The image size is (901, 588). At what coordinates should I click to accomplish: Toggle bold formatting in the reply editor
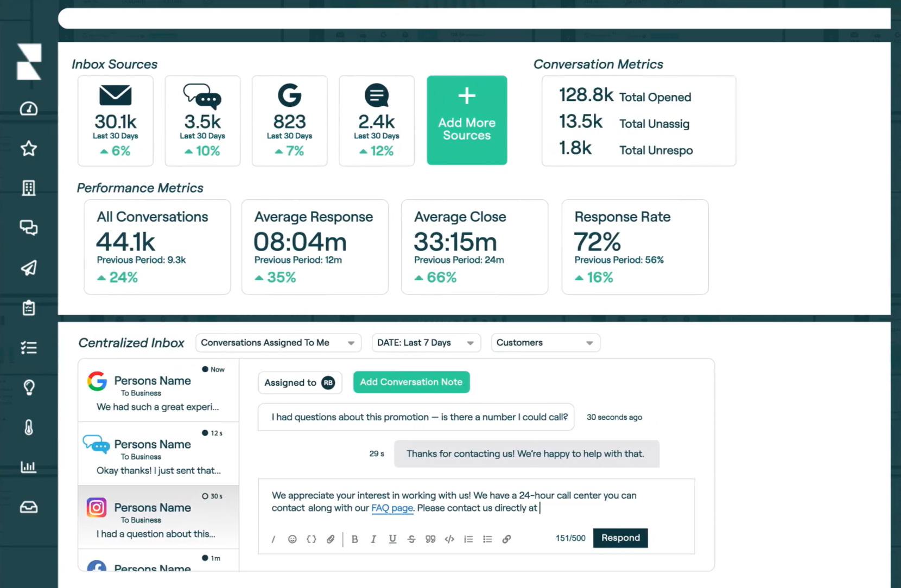[354, 539]
